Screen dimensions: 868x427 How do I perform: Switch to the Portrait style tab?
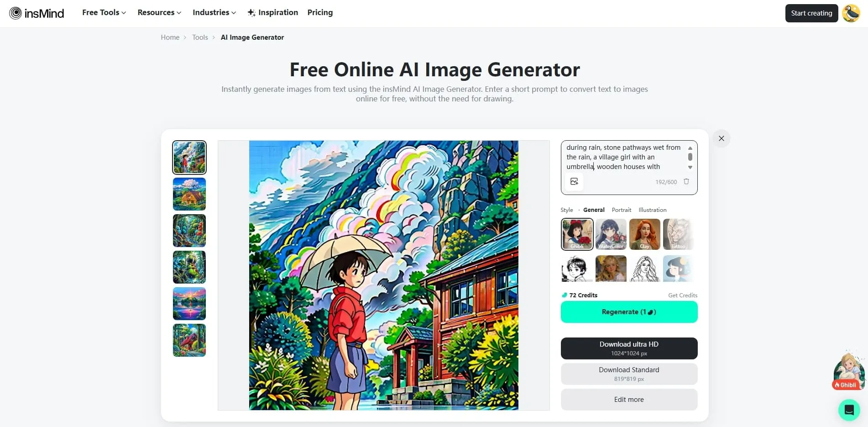621,210
